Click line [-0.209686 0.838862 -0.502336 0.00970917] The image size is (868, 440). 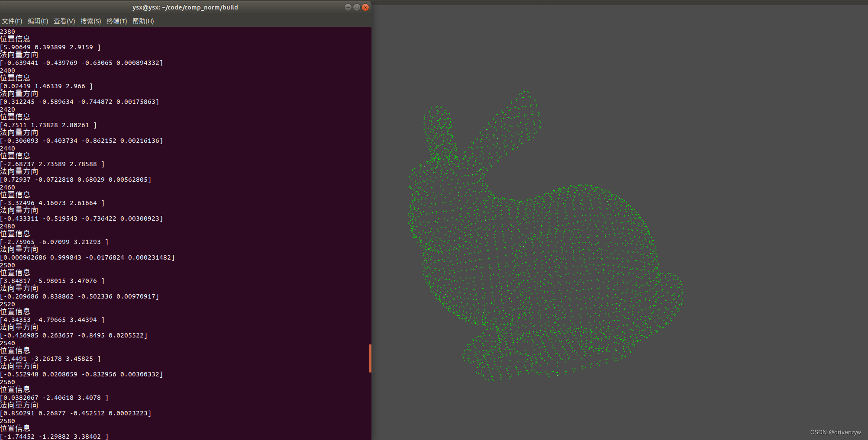coord(80,296)
